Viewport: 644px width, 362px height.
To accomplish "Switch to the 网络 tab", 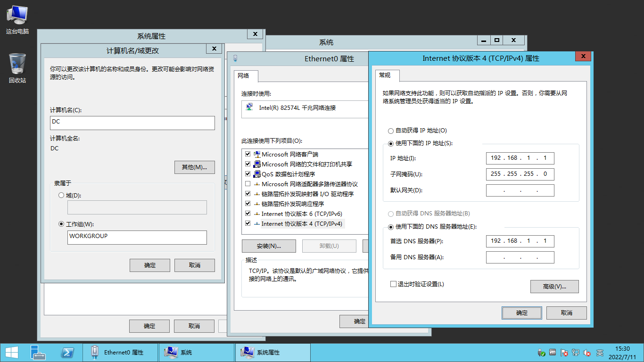I will pyautogui.click(x=246, y=75).
